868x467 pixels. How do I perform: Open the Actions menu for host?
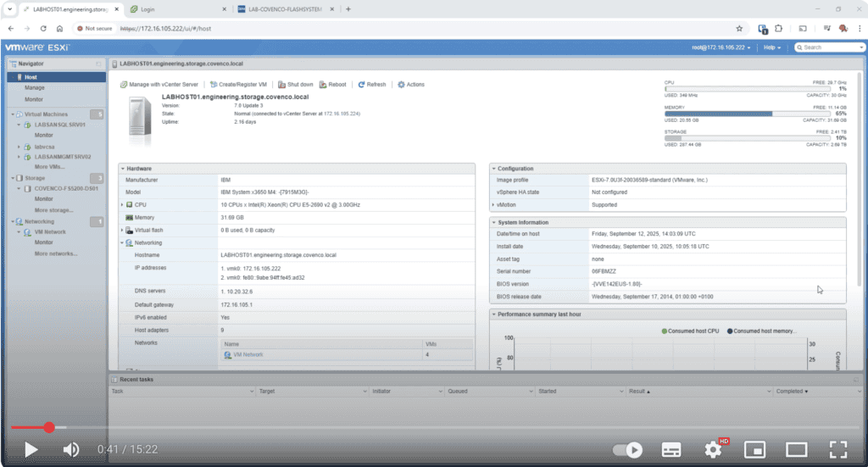pos(411,85)
